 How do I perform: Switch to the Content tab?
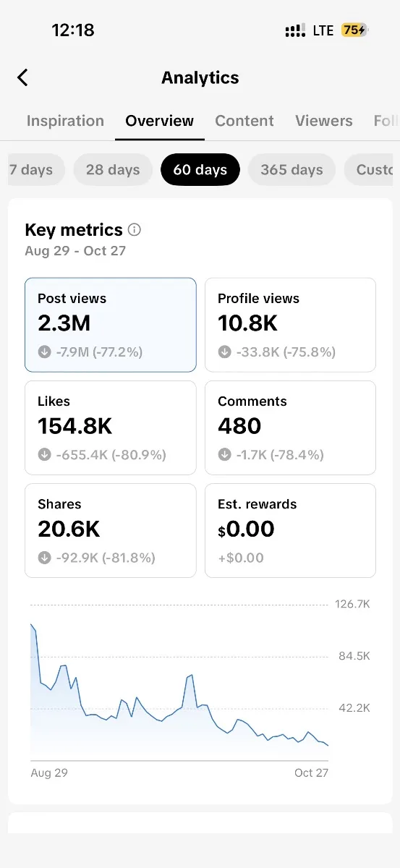[244, 121]
